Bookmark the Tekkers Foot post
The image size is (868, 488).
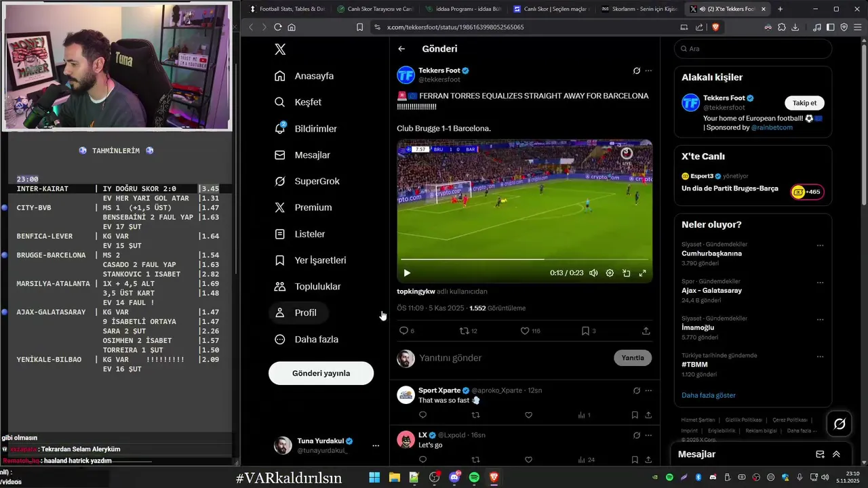tap(585, 331)
